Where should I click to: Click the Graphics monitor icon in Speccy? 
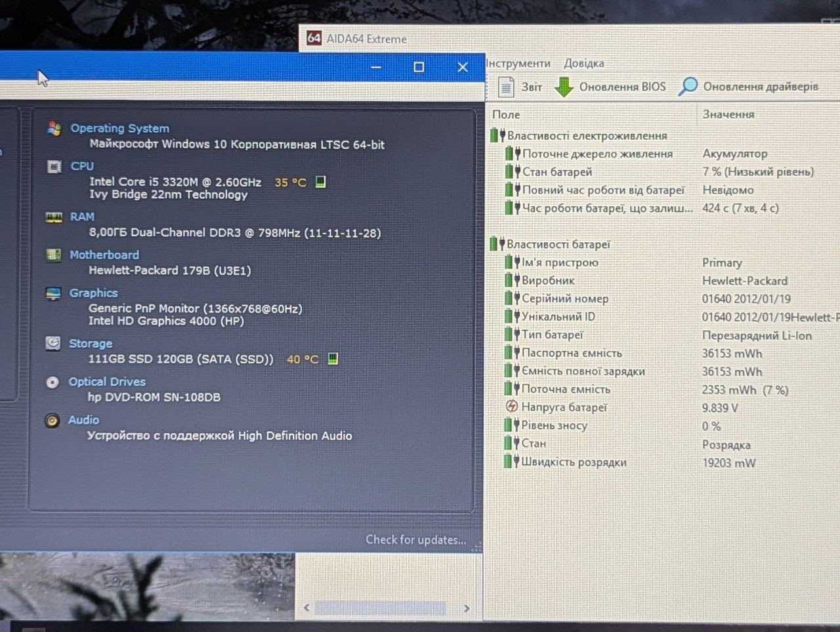[53, 293]
